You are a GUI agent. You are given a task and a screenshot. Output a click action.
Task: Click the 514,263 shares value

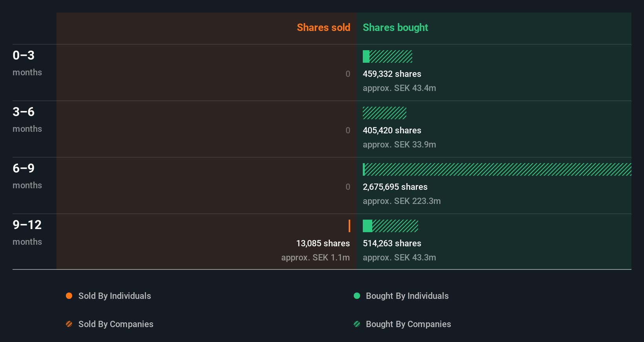392,244
